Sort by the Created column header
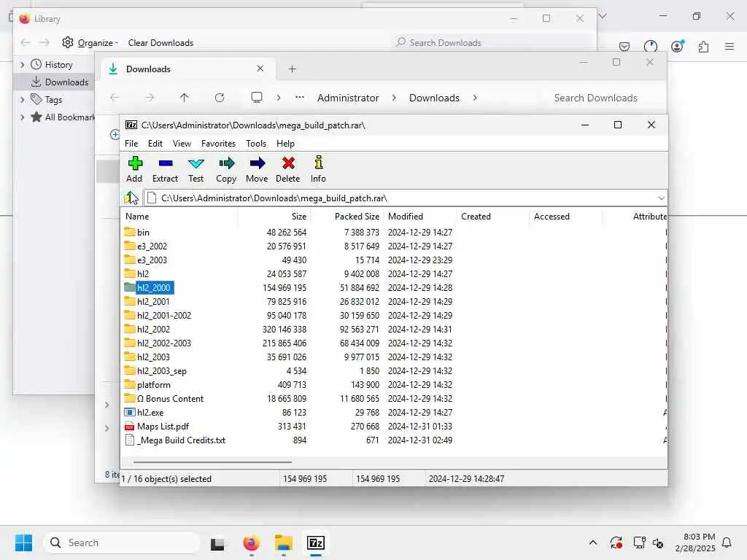The image size is (747, 560). click(x=492, y=216)
